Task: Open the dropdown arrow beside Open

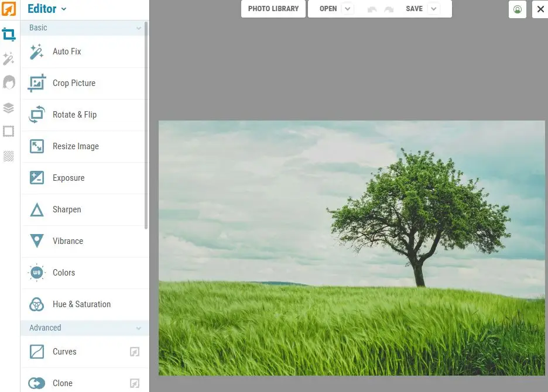Action: click(x=347, y=9)
